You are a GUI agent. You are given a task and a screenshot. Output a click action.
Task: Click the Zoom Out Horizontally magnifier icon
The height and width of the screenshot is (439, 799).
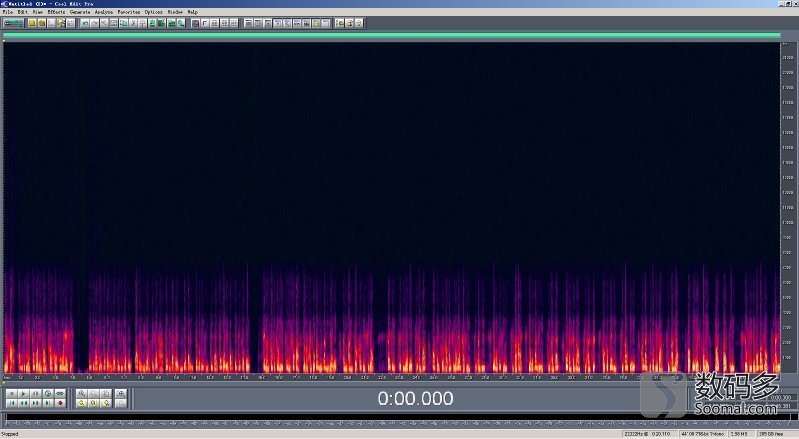pyautogui.click(x=93, y=393)
